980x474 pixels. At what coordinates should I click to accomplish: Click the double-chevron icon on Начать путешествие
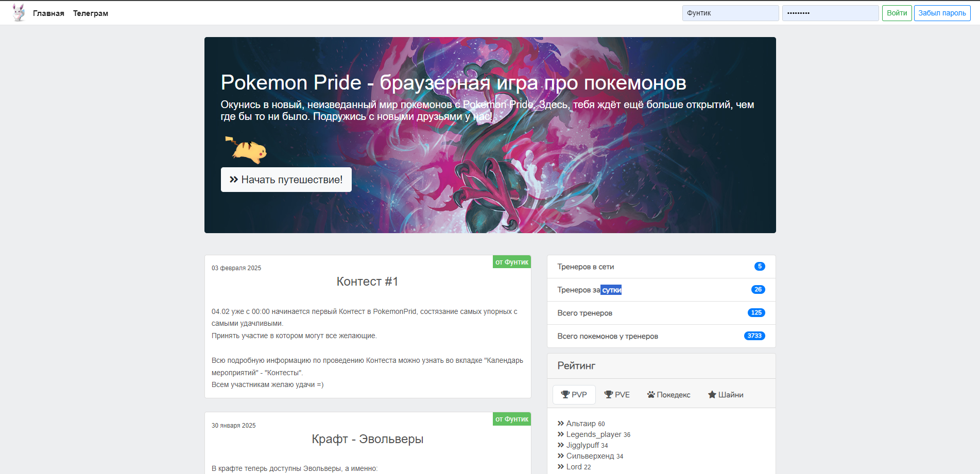pyautogui.click(x=234, y=180)
